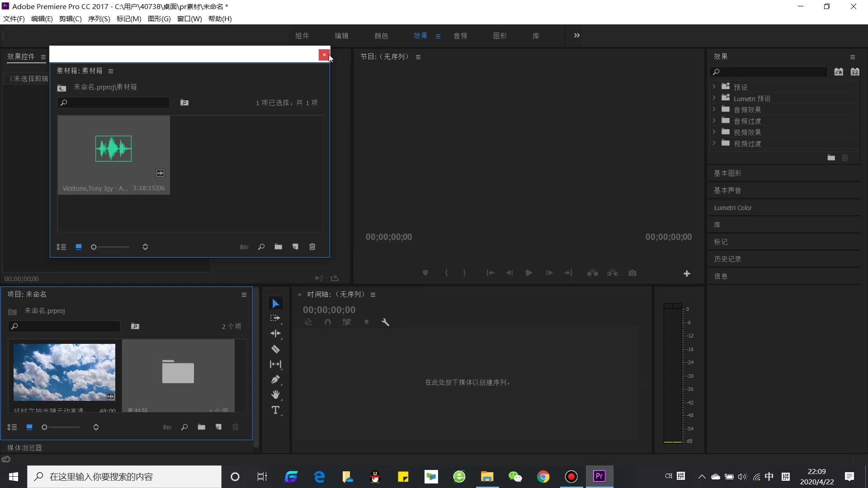Select the Pen tool

275,380
